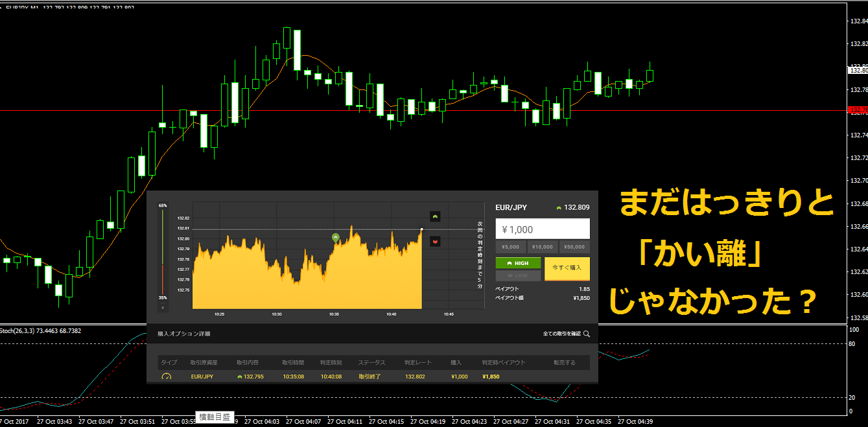Image resolution: width=868 pixels, height=427 pixels.
Task: Select the EUR/JPY trade row asset
Action: [203, 376]
